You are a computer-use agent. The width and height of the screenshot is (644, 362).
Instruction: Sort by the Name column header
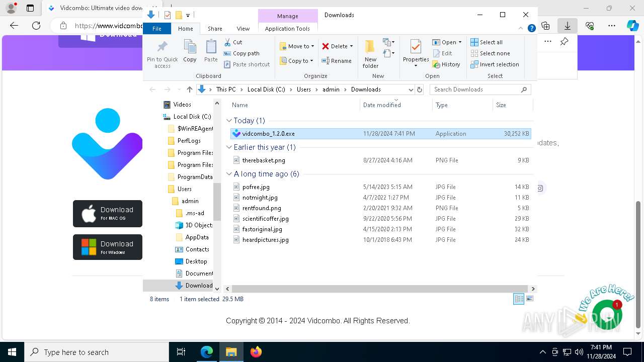[294, 105]
